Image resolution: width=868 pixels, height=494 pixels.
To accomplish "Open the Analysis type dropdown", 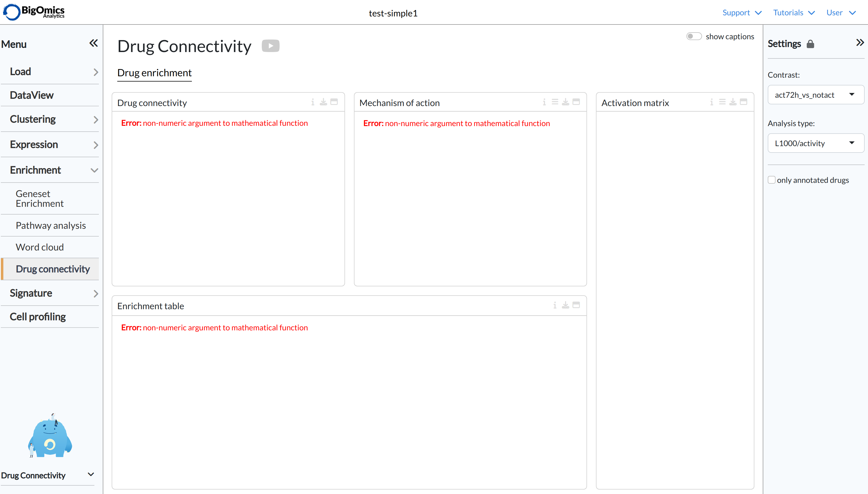I will [815, 143].
